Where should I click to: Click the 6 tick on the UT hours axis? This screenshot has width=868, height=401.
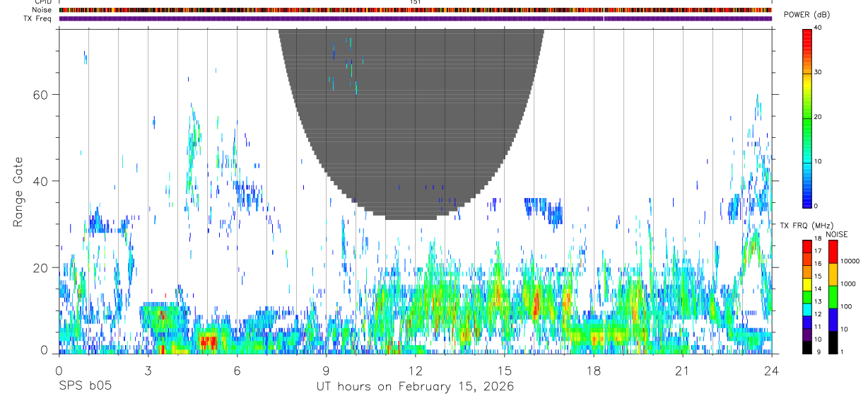click(237, 370)
